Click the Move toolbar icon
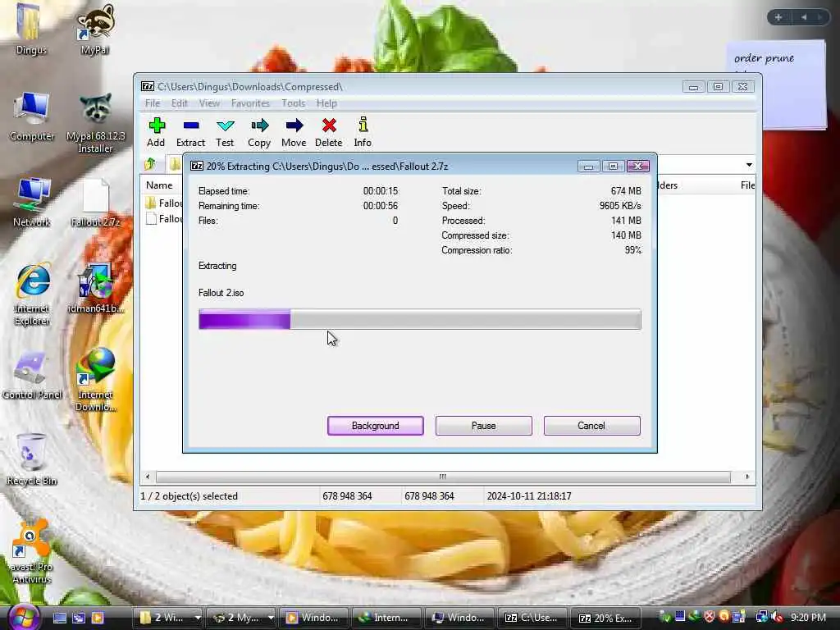 pyautogui.click(x=294, y=132)
